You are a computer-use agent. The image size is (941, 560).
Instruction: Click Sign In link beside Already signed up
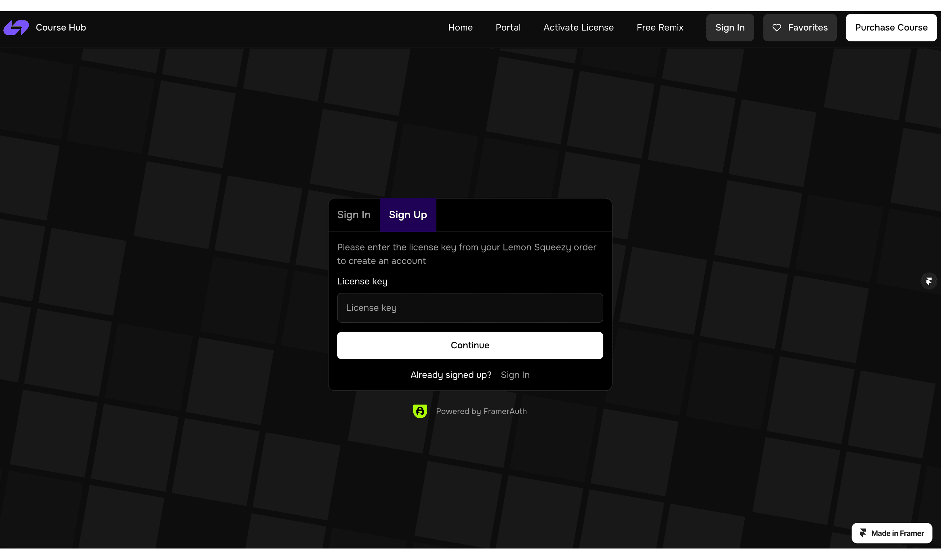[x=515, y=375]
